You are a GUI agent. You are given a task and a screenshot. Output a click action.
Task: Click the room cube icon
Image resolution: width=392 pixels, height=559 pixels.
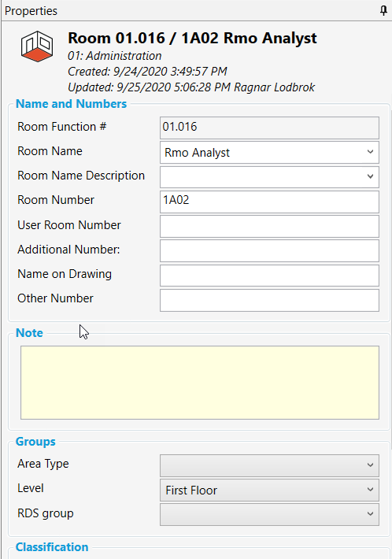point(37,46)
